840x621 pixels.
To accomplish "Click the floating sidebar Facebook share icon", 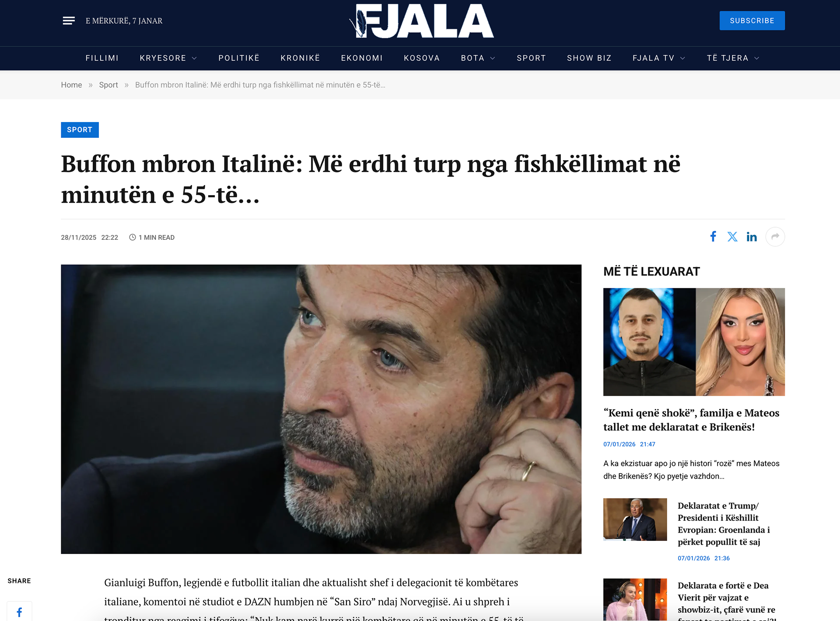I will [x=19, y=612].
